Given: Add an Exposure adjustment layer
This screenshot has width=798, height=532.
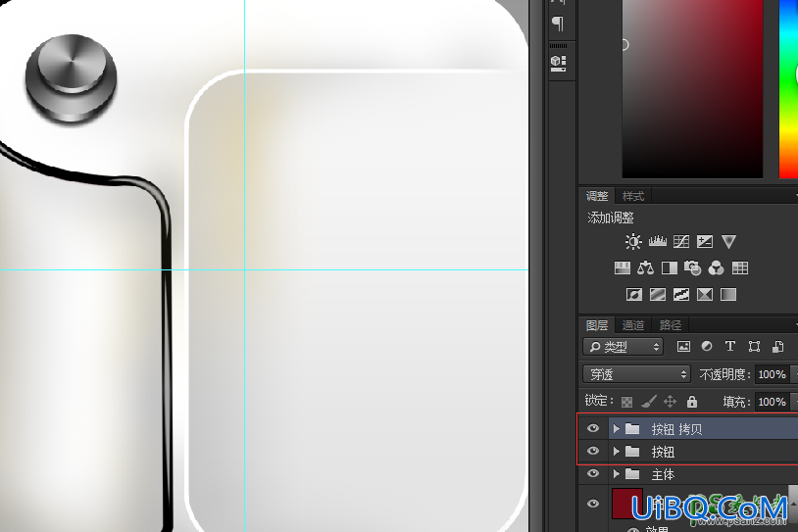Looking at the screenshot, I should point(705,241).
